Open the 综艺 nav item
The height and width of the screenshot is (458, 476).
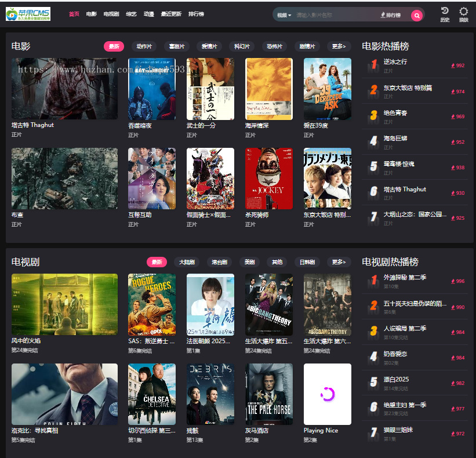131,14
